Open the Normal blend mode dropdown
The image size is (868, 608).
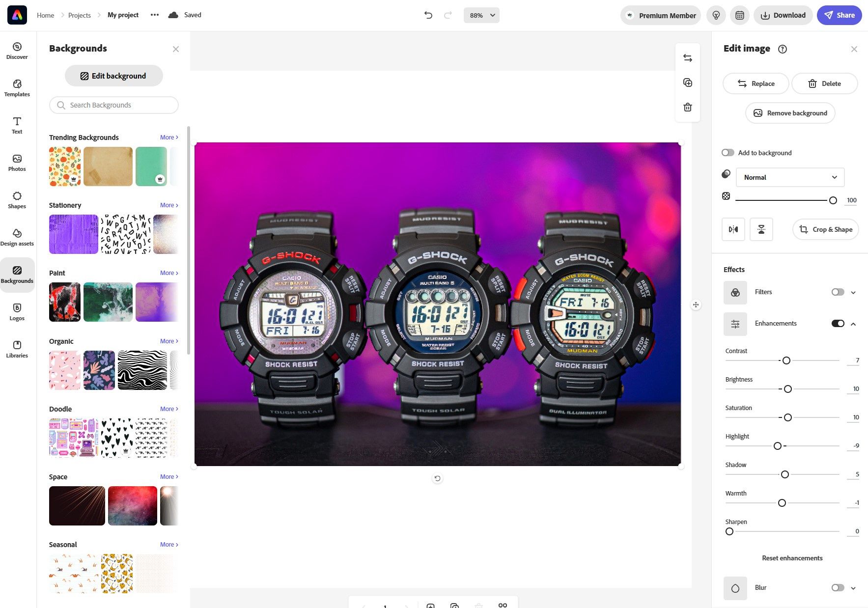click(x=790, y=177)
